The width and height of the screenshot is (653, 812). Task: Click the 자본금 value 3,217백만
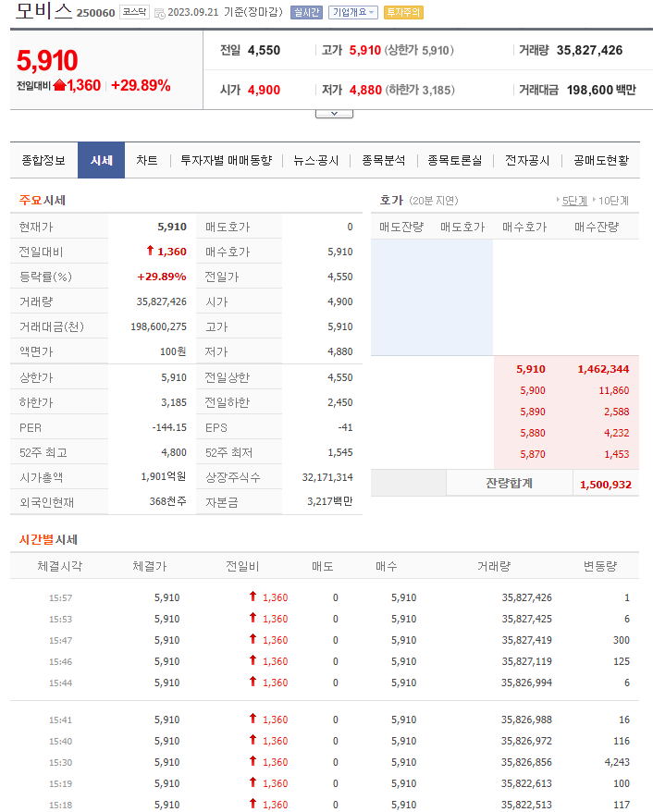[x=330, y=502]
